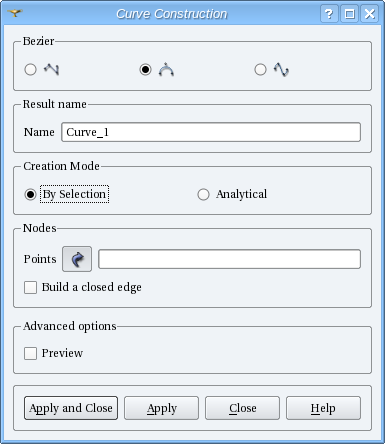This screenshot has width=385, height=444.
Task: Toggle the Preview checkbox
Action: pyautogui.click(x=30, y=353)
